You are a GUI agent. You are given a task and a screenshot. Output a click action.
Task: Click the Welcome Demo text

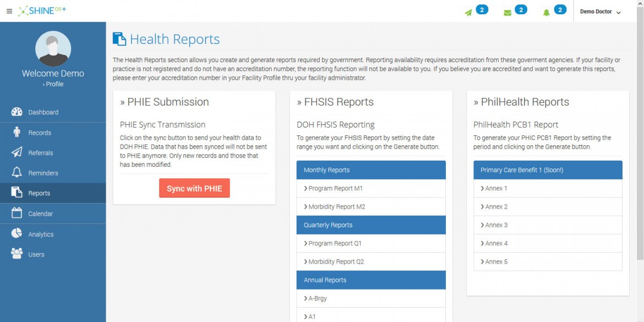[x=53, y=74]
